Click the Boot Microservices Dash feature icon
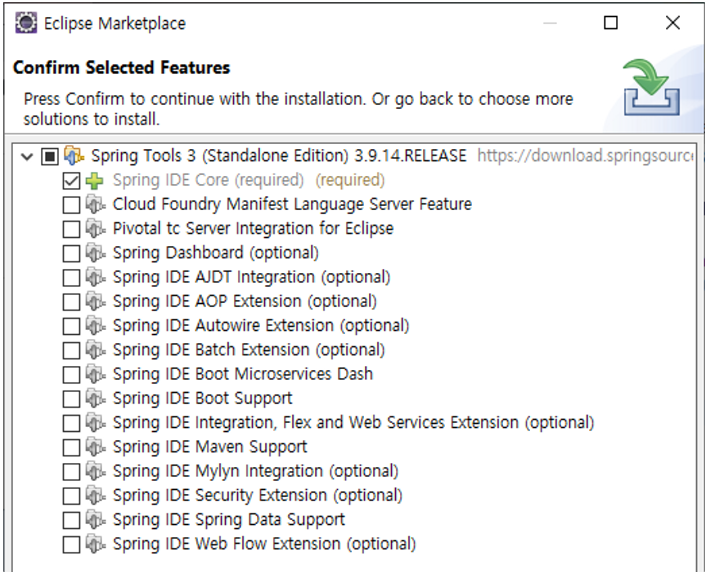This screenshot has height=577, width=707. 95,374
